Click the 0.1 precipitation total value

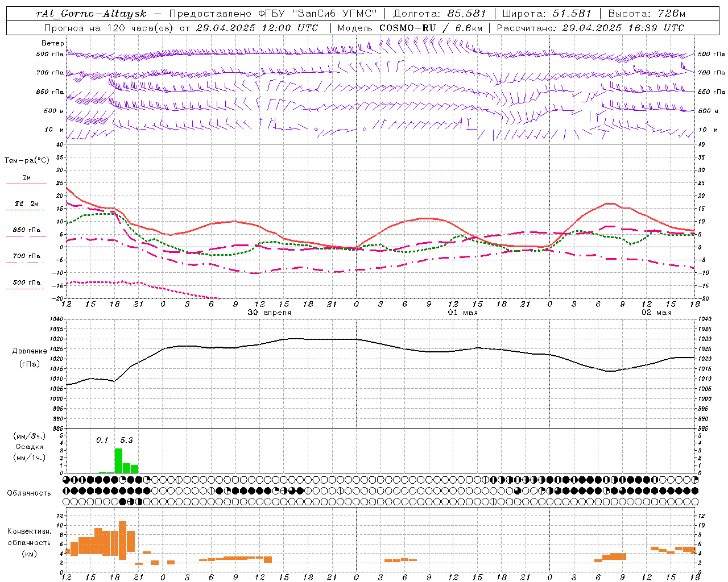(x=102, y=440)
